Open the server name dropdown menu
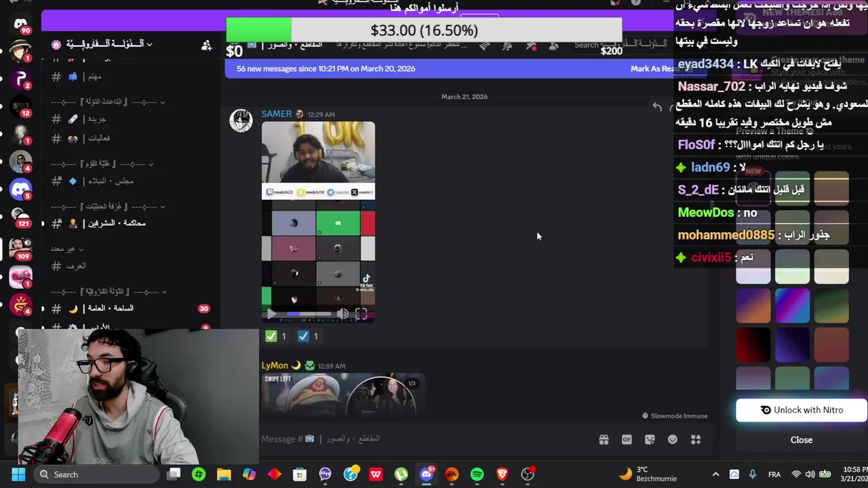Viewport: 868px width, 488px height. pyautogui.click(x=108, y=45)
